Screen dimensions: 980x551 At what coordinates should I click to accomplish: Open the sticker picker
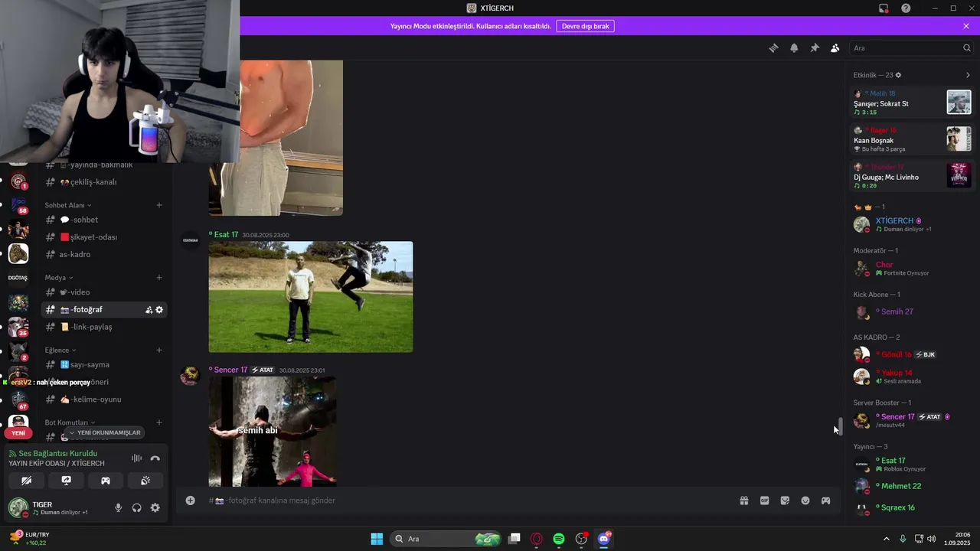pyautogui.click(x=785, y=500)
